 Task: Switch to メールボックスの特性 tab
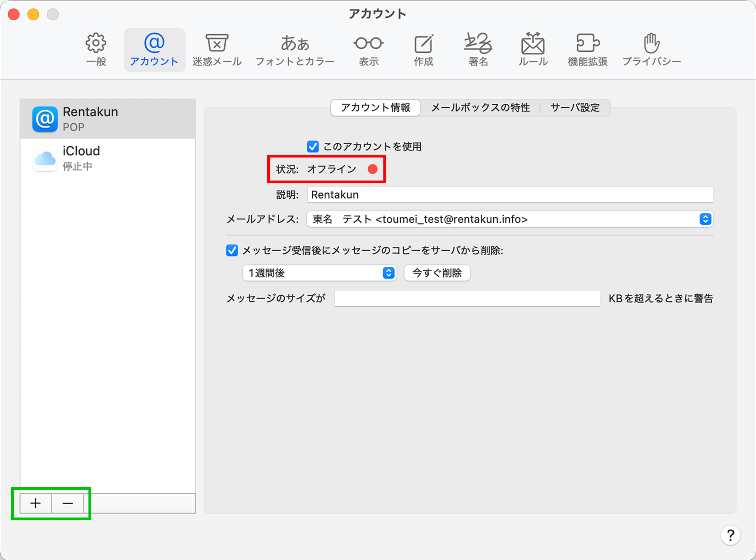[x=480, y=108]
